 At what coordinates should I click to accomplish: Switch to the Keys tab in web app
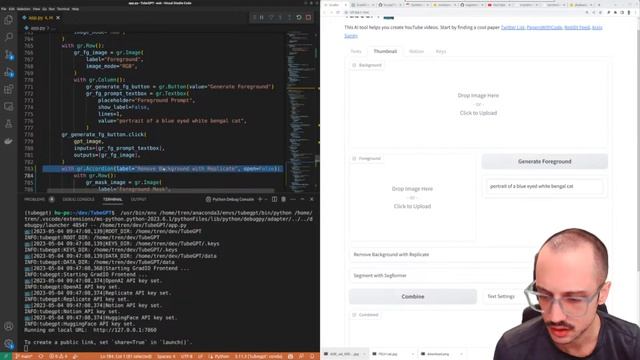pos(441,51)
